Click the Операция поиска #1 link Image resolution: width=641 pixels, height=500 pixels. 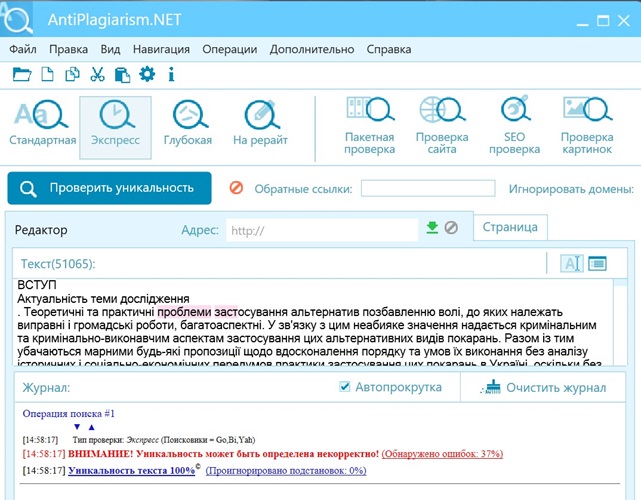tap(69, 414)
